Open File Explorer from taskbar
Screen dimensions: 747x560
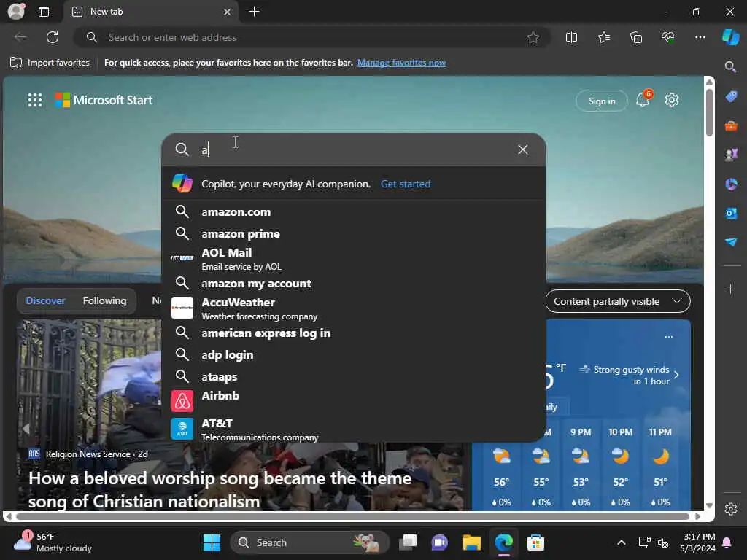(472, 542)
